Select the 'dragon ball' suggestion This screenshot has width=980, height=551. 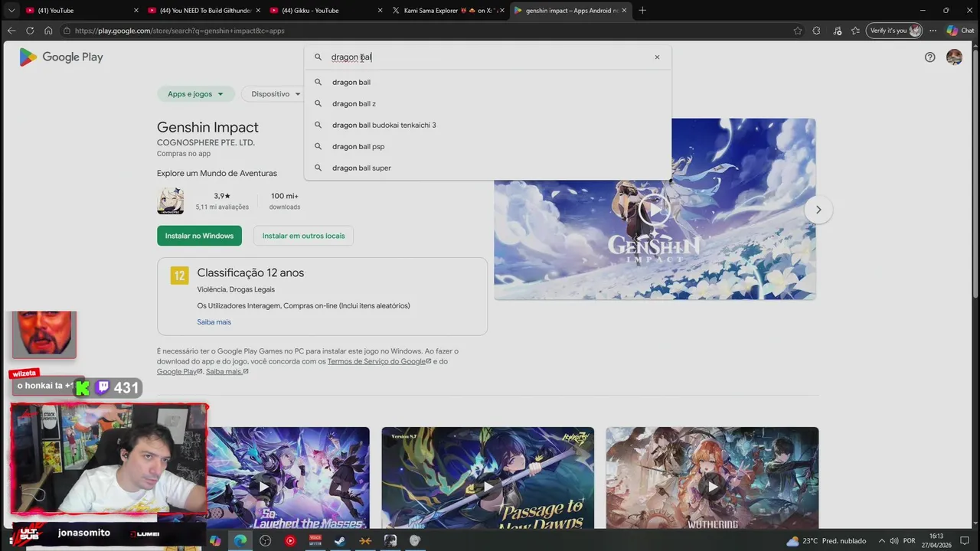[x=488, y=82]
